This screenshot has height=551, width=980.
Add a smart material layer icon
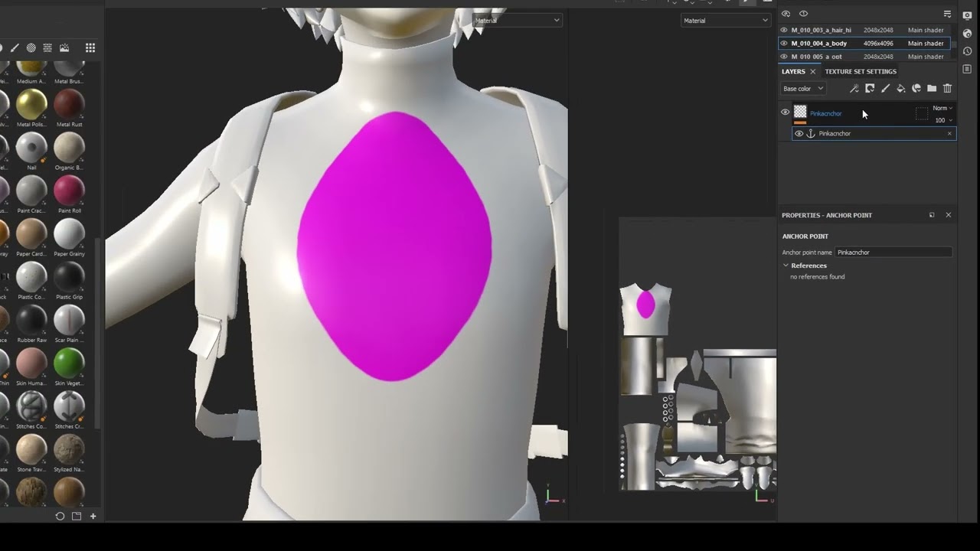click(x=916, y=89)
